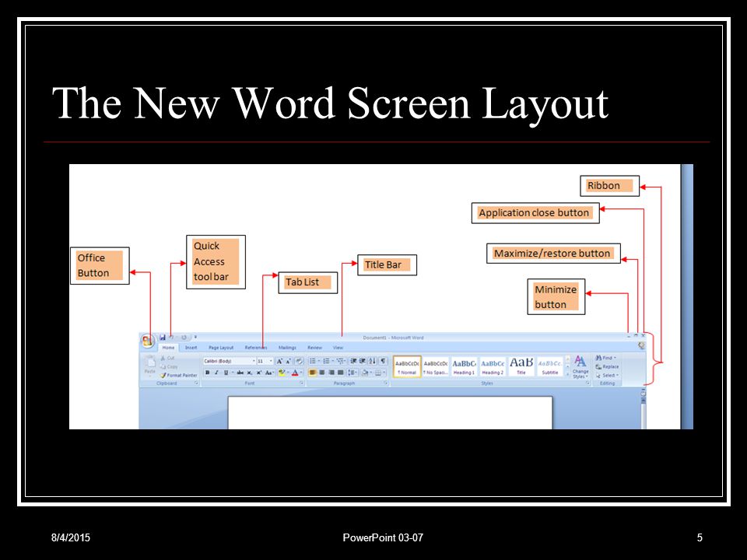Viewport: 747px width, 560px height.
Task: Activate the Format Painter brush
Action: (x=179, y=375)
